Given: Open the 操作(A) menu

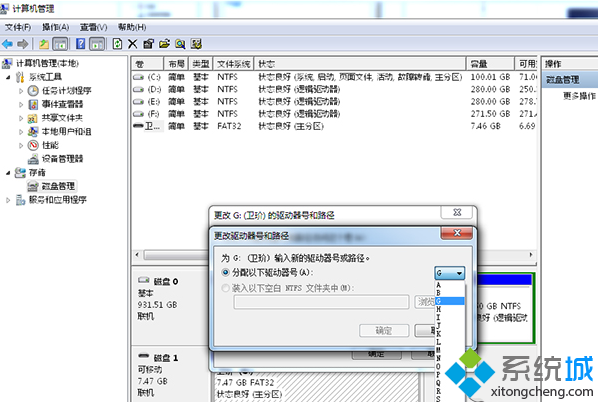Looking at the screenshot, I should (55, 27).
